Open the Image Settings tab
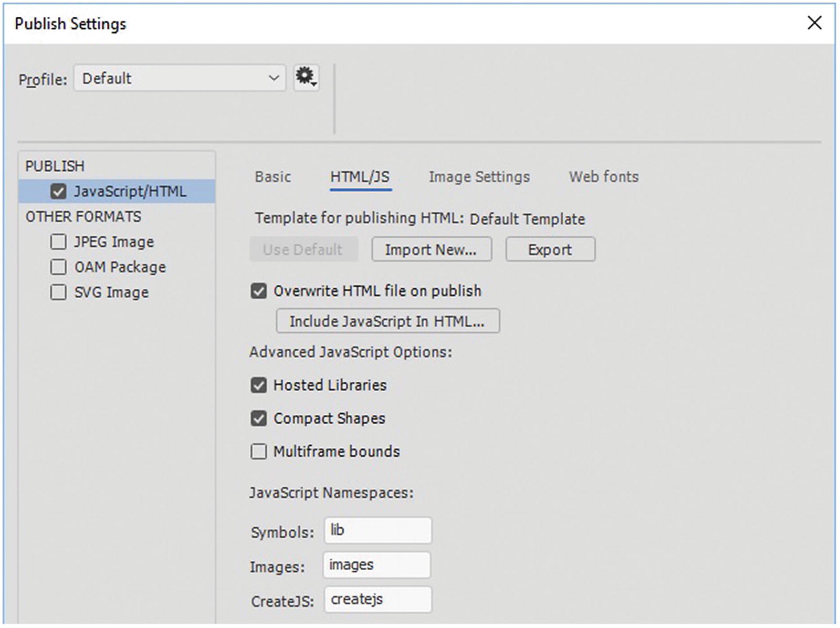 pyautogui.click(x=479, y=177)
